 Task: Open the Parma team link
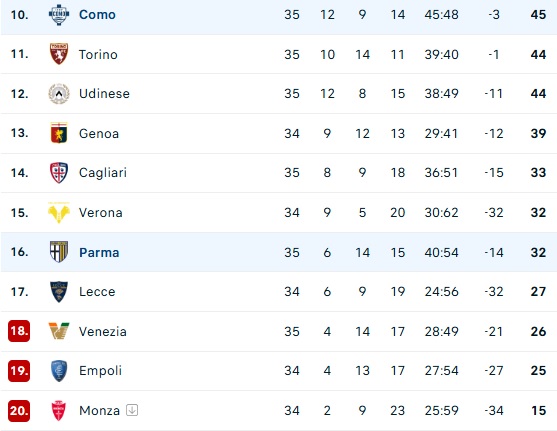click(x=99, y=253)
